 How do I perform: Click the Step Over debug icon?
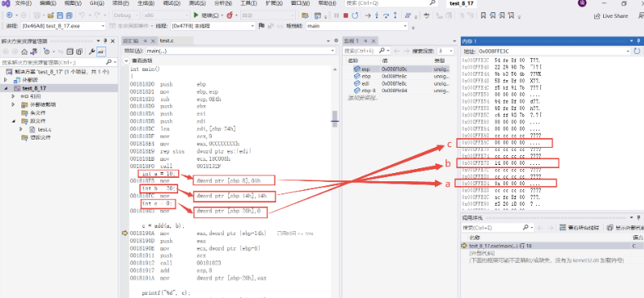[x=386, y=16]
